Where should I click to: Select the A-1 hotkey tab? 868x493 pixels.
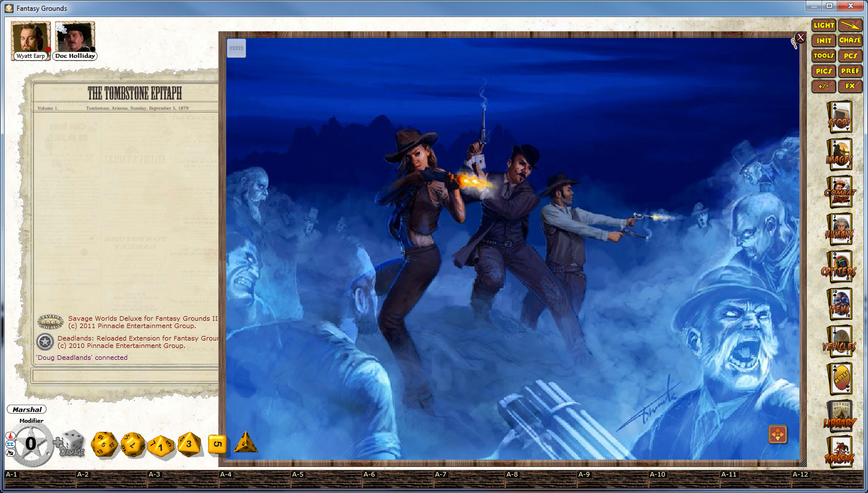pos(12,474)
